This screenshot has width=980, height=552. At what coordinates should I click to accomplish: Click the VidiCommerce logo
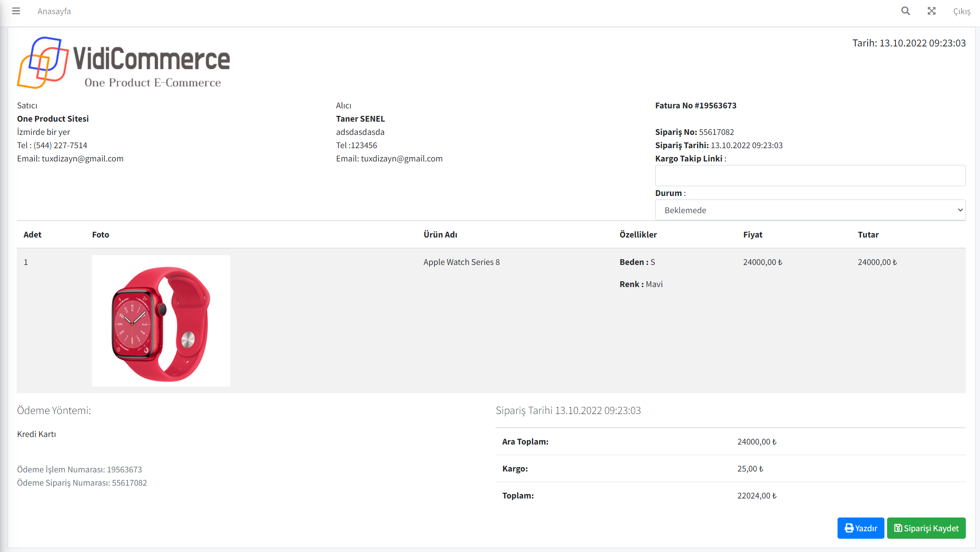(x=123, y=62)
